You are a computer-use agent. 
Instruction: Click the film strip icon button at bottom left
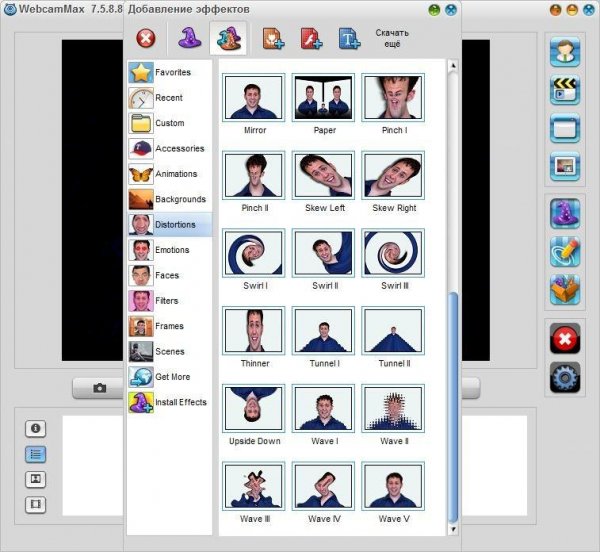[36, 505]
